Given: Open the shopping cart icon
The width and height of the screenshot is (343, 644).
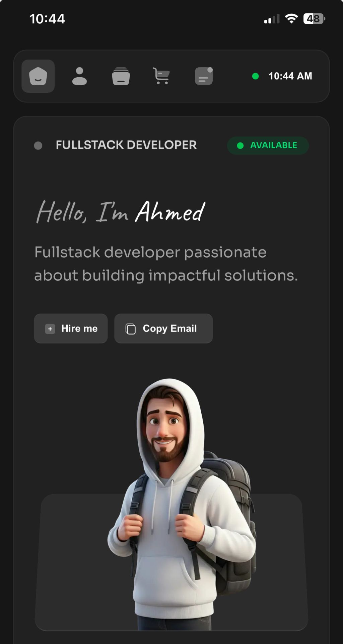Looking at the screenshot, I should (x=161, y=76).
